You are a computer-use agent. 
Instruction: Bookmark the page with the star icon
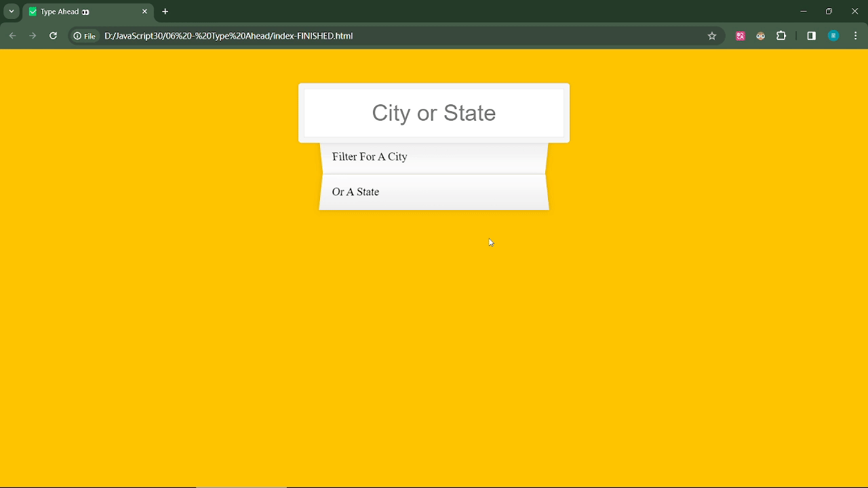[x=711, y=35]
